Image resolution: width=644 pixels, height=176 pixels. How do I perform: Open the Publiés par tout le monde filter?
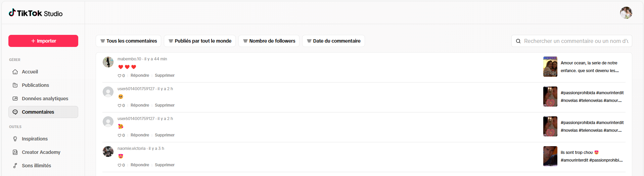[200, 41]
